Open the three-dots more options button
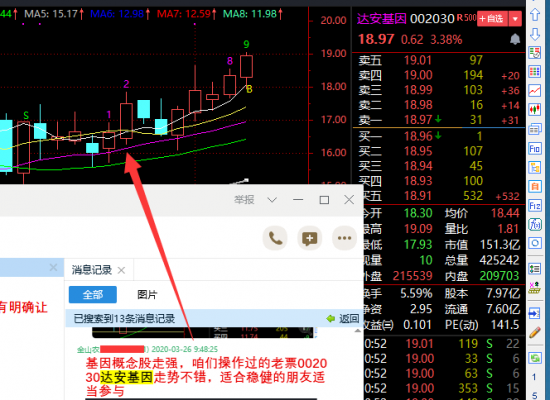Screen dimensions: 550x400 click(344, 239)
